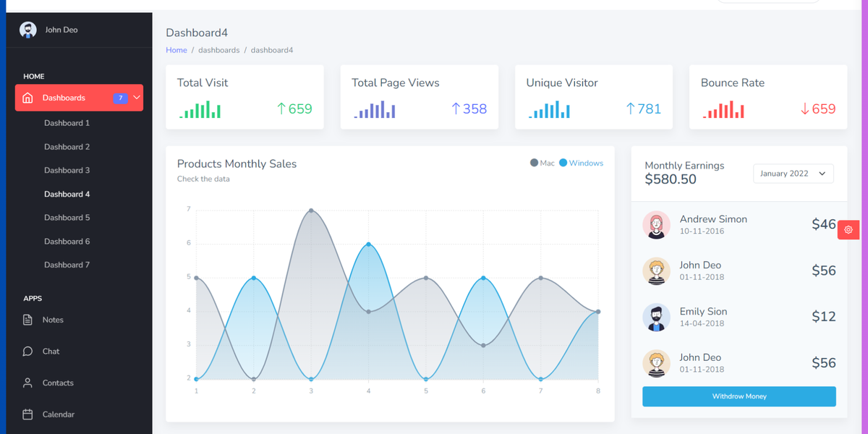Click the Dashboards badge showing 7
The image size is (868, 434).
(x=119, y=97)
